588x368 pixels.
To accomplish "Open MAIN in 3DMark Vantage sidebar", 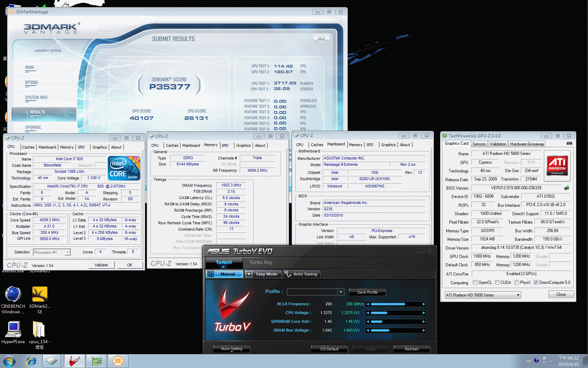I will click(x=29, y=68).
